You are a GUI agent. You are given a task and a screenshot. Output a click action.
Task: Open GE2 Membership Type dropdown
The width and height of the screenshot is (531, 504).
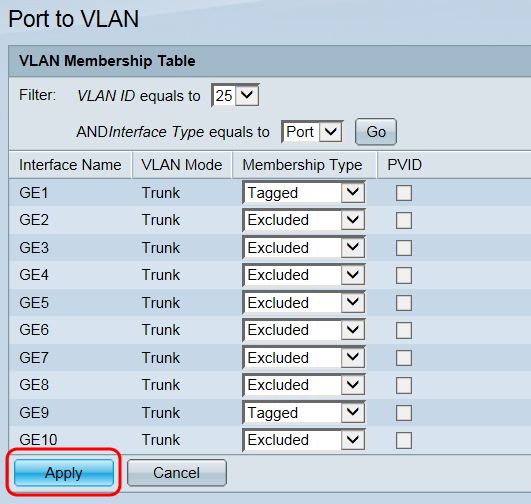tap(304, 220)
